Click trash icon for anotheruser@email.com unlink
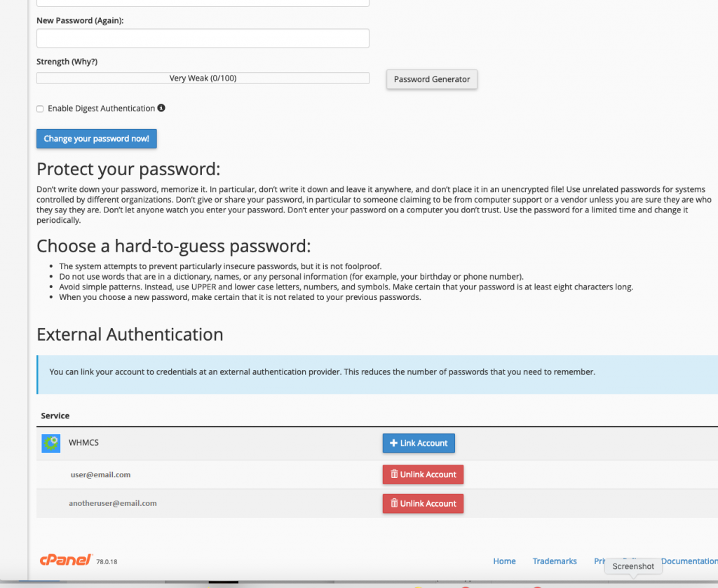 tap(394, 503)
